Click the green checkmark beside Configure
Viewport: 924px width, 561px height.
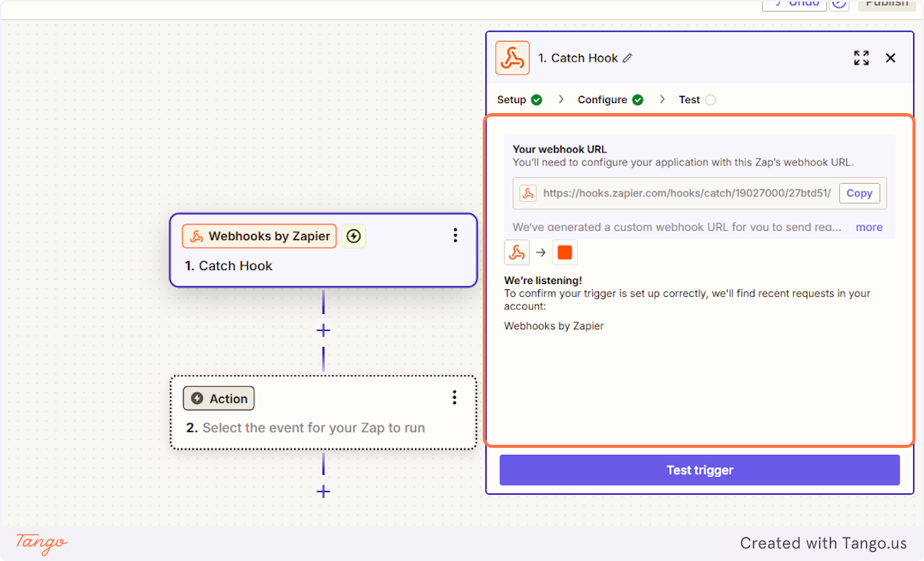click(638, 100)
